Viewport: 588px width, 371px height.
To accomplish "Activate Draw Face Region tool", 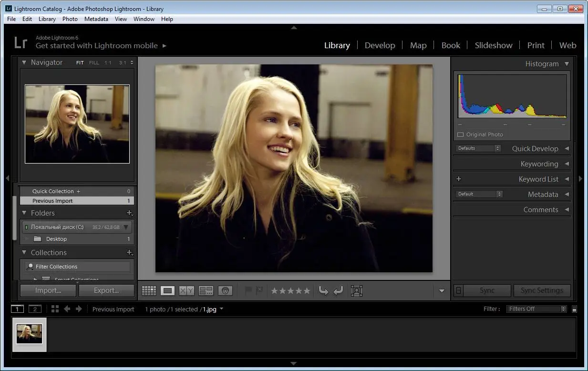I will pos(357,290).
